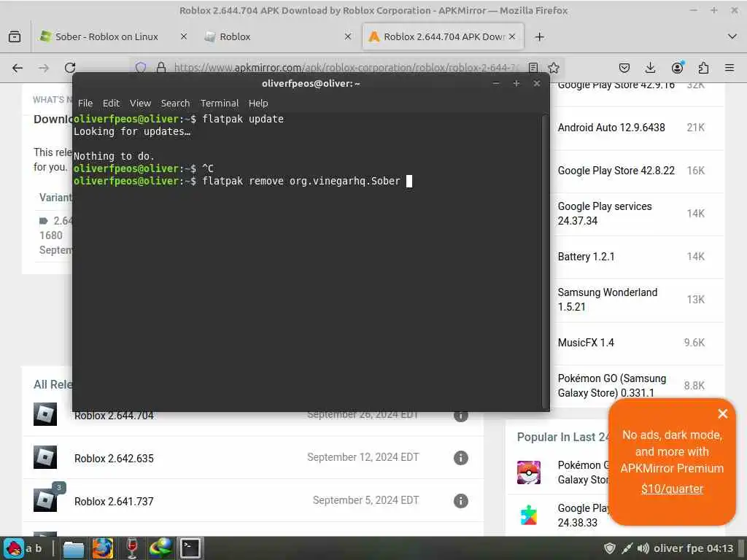Image resolution: width=747 pixels, height=560 pixels.
Task: Bookmark this page with the star icon
Action: click(554, 68)
